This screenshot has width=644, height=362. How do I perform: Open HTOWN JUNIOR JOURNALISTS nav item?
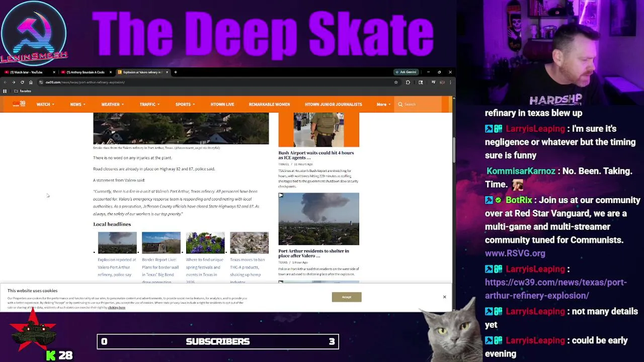pos(333,104)
